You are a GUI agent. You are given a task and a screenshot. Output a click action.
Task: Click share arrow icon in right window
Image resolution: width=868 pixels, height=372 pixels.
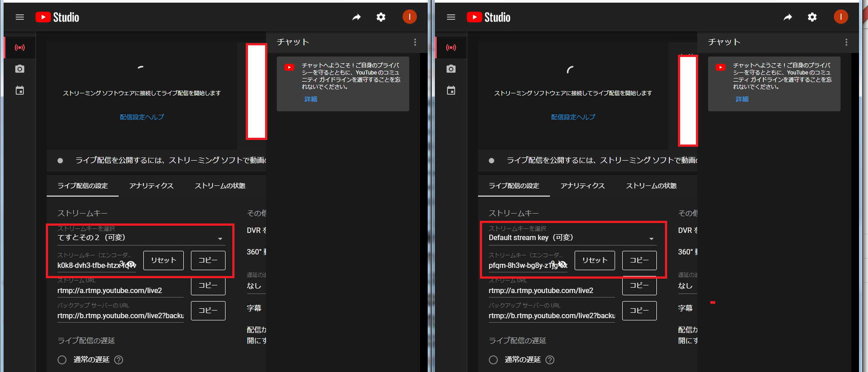click(788, 17)
